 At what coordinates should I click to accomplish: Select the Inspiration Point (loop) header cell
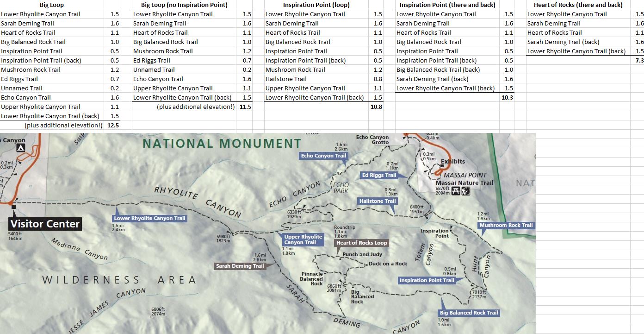click(316, 5)
